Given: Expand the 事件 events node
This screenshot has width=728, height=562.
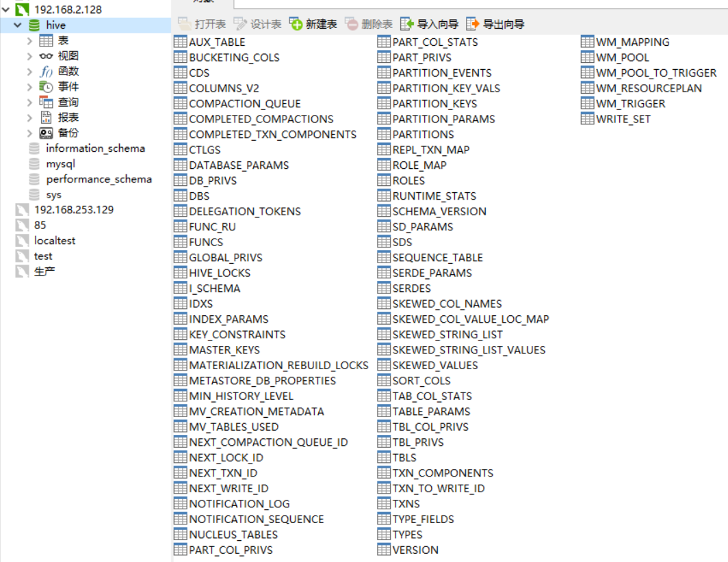Looking at the screenshot, I should [x=29, y=87].
